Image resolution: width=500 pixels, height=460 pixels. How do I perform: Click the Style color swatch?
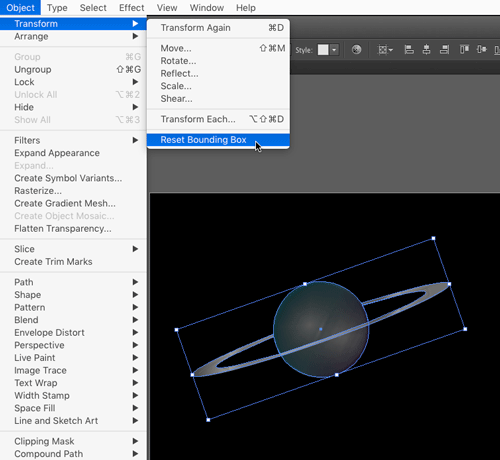pyautogui.click(x=323, y=50)
